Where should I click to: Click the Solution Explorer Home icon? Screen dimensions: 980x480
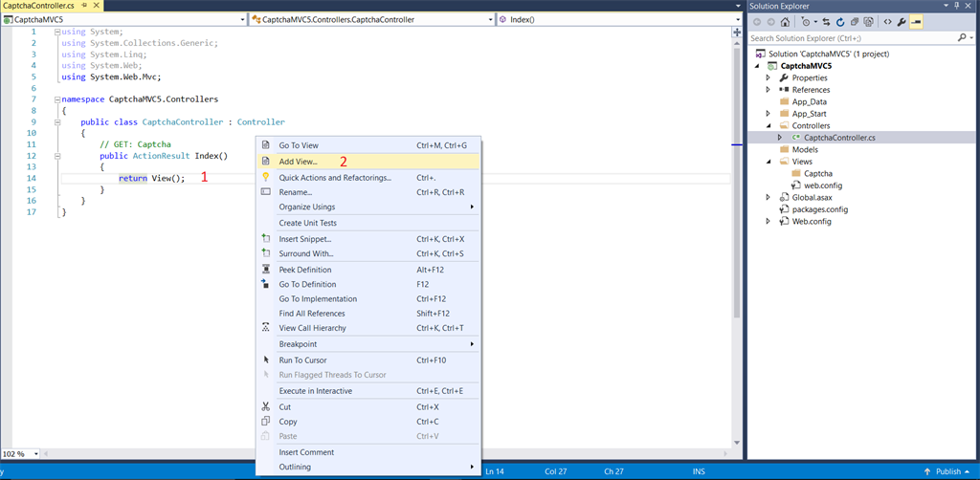click(785, 22)
